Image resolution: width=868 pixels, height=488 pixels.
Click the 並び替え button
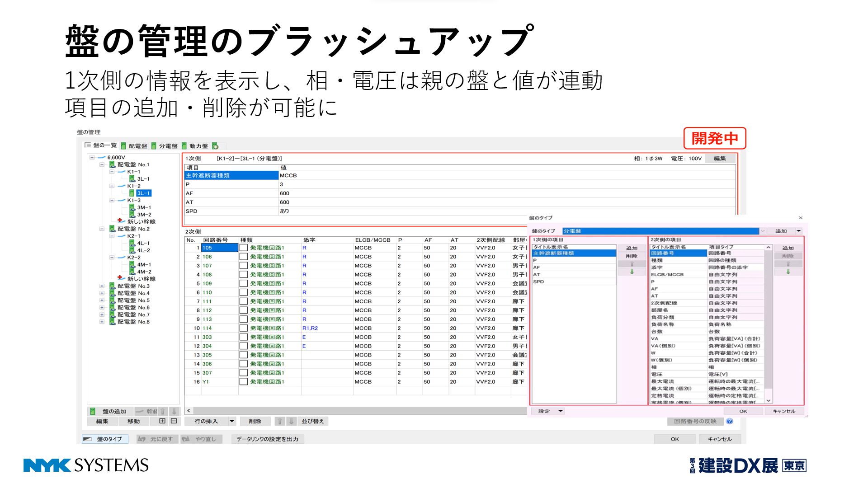313,421
